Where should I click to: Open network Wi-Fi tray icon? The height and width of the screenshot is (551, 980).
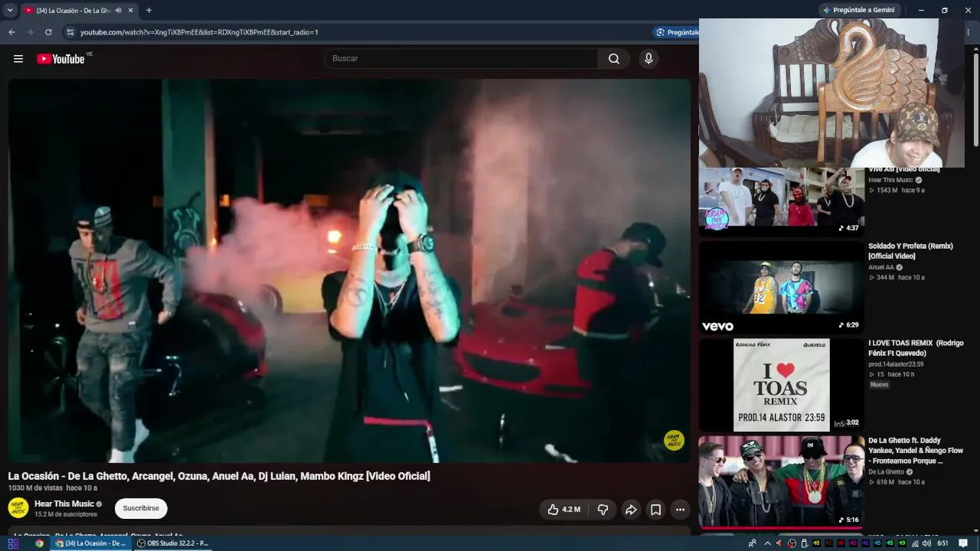point(915,543)
